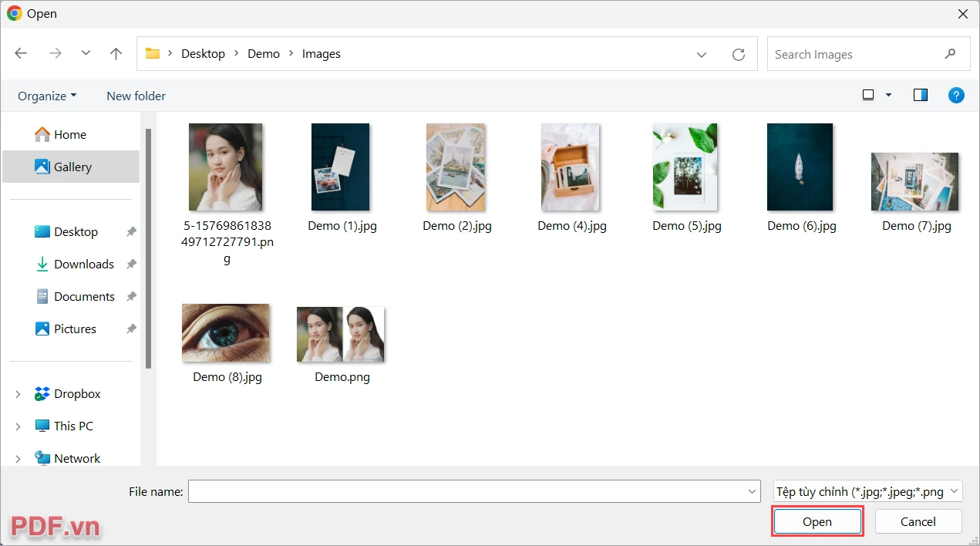Select the Demo (8).jpg eye thumbnail
This screenshot has width=980, height=546.
pyautogui.click(x=225, y=333)
